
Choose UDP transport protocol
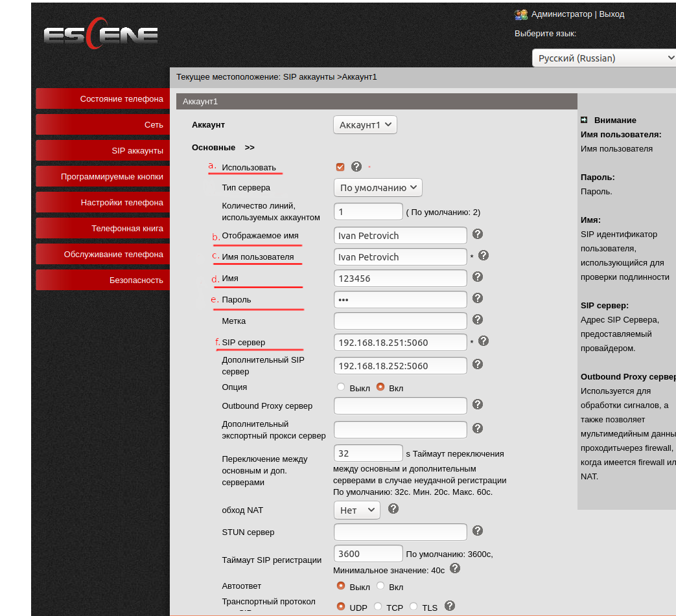point(341,606)
